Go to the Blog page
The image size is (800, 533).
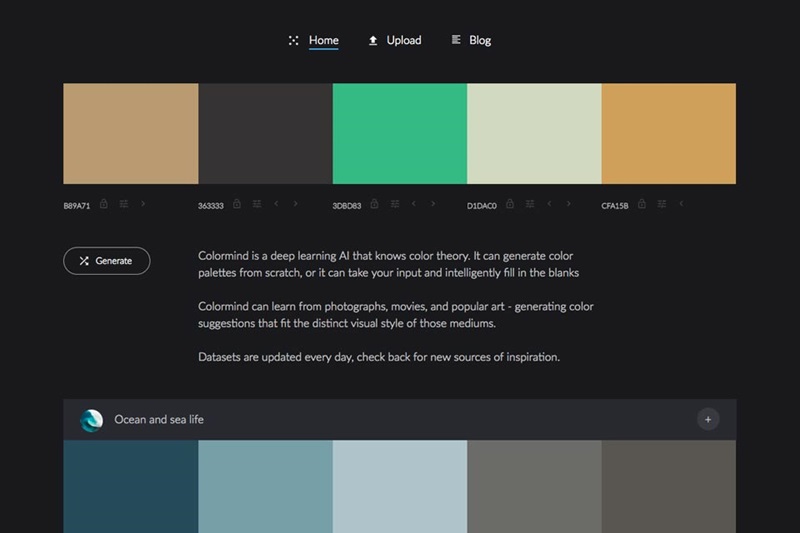(x=479, y=41)
